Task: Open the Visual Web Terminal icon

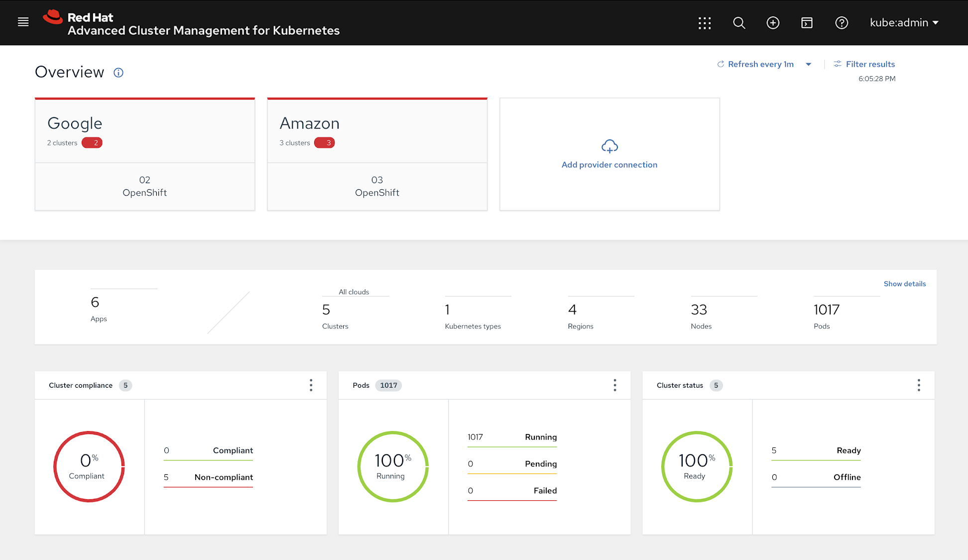Action: click(x=807, y=23)
